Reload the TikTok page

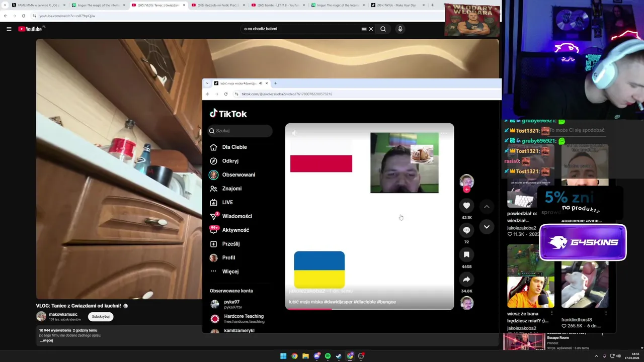pos(226,94)
